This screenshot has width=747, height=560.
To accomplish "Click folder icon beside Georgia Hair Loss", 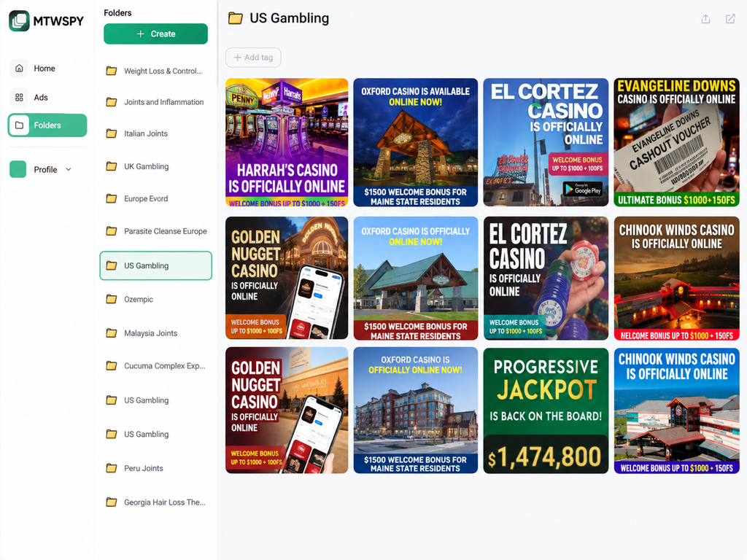I will tap(112, 502).
